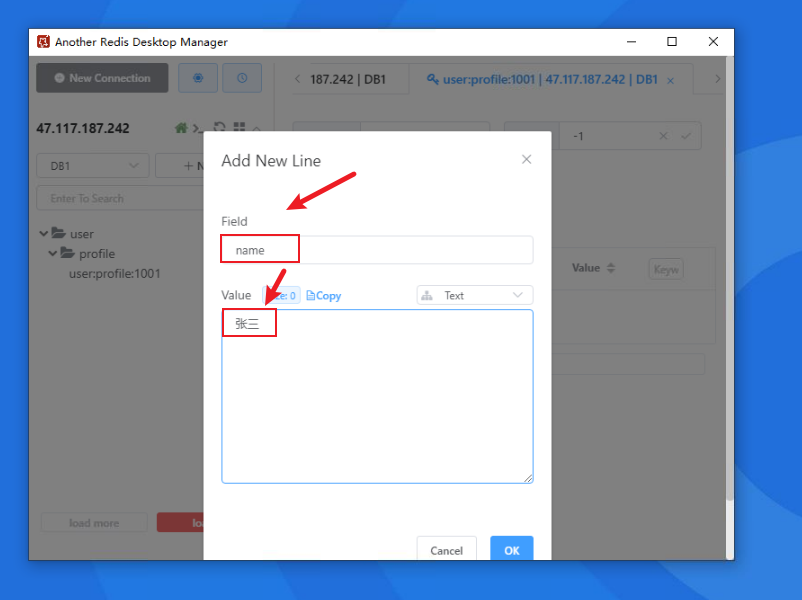Confirm the new line with OK
Screen dimensions: 802x600
tap(511, 550)
